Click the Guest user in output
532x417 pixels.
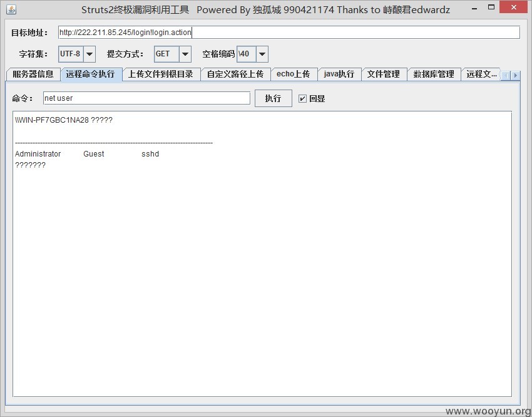(94, 154)
